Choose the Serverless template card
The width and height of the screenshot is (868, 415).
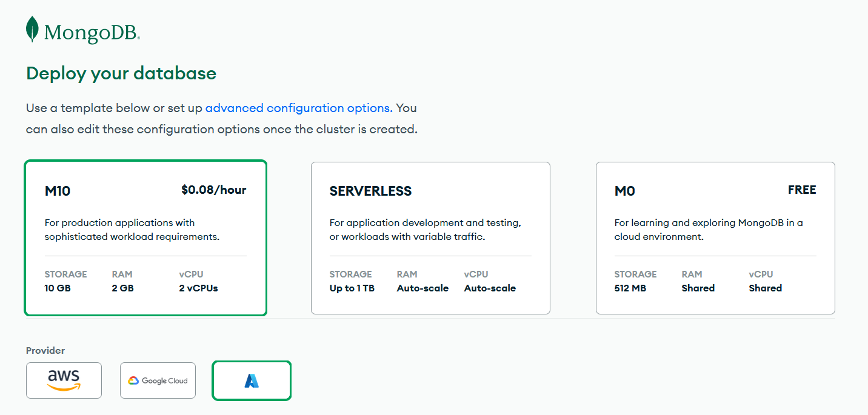pyautogui.click(x=430, y=238)
